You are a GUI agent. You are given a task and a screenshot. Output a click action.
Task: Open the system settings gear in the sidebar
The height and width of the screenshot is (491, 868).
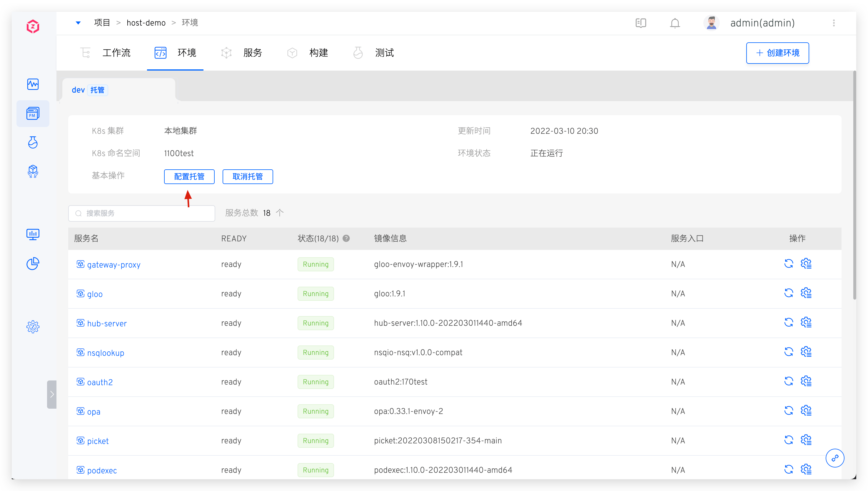pos(33,326)
